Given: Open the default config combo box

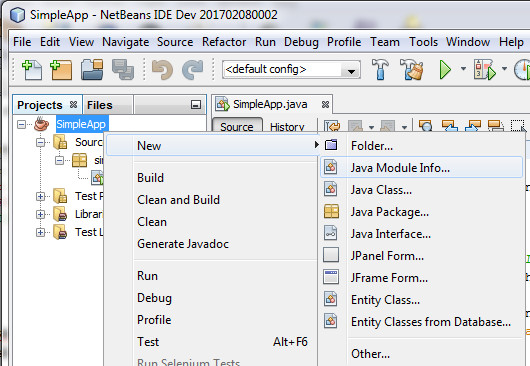Looking at the screenshot, I should pos(291,70).
